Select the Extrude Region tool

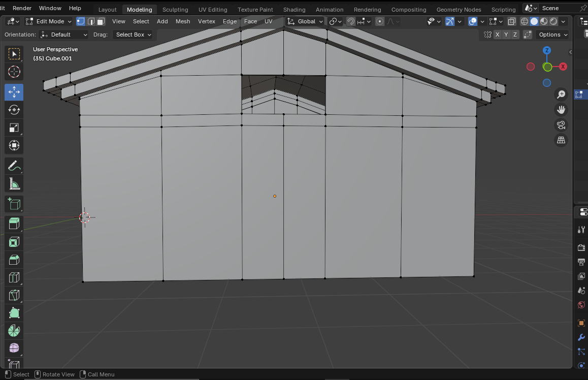click(14, 224)
